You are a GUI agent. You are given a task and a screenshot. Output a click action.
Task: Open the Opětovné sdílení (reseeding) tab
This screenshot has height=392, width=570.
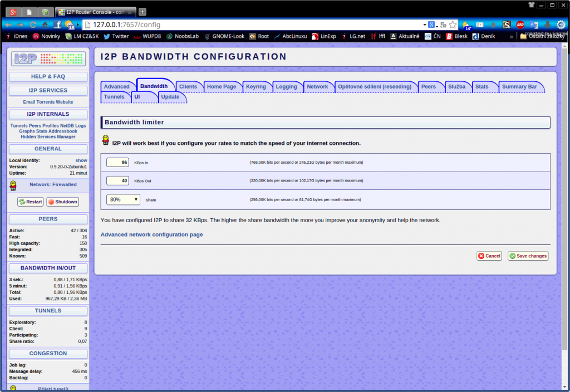(x=375, y=86)
